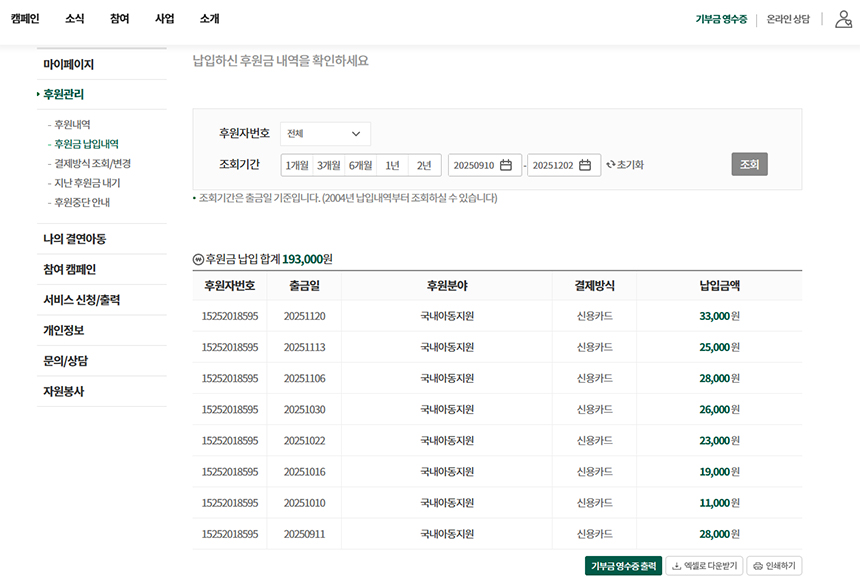860x580 pixels.
Task: Click the 인쇄하기 print button
Action: (774, 566)
